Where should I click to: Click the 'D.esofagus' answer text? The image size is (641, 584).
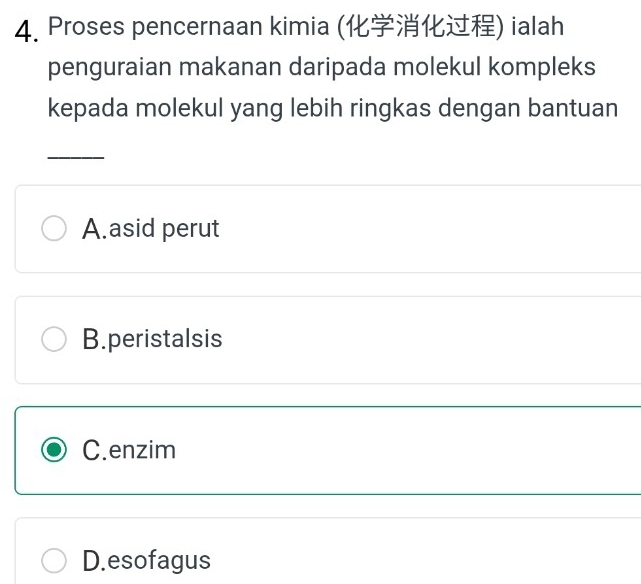point(148,561)
